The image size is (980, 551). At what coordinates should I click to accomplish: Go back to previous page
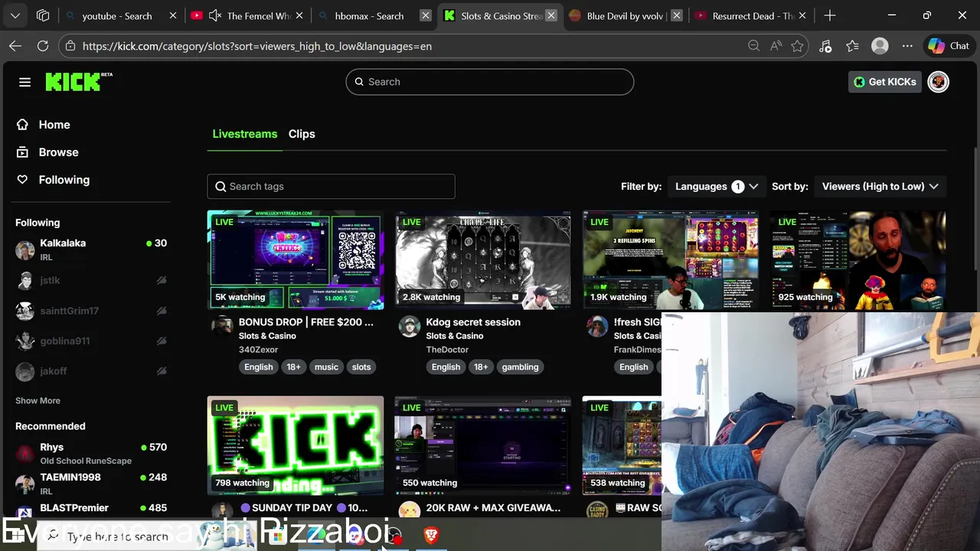point(15,46)
